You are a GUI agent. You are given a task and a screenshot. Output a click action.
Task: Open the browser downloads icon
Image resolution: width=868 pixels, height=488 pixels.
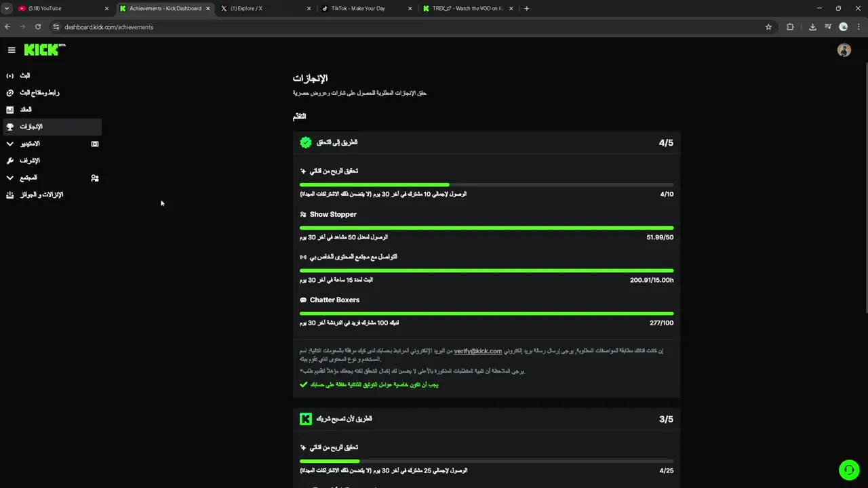pos(812,27)
